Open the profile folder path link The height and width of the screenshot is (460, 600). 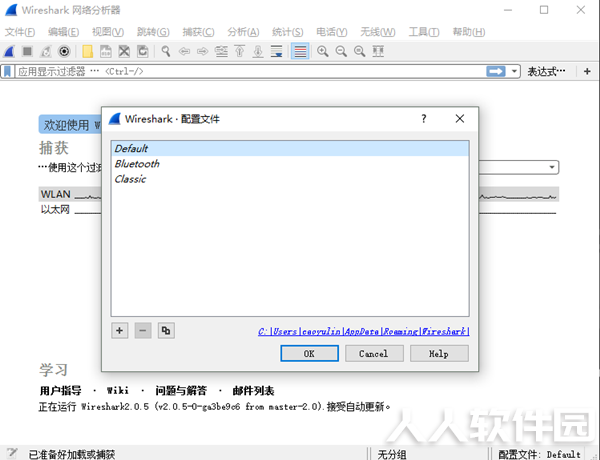pos(364,331)
